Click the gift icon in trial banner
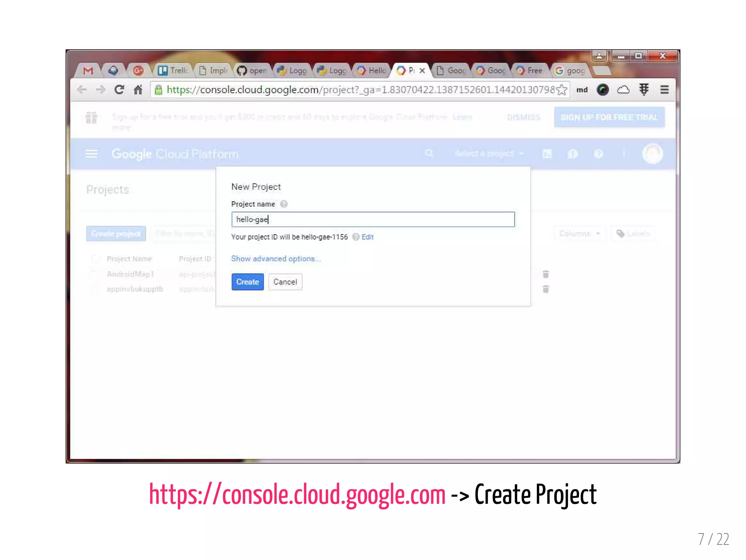 91,118
